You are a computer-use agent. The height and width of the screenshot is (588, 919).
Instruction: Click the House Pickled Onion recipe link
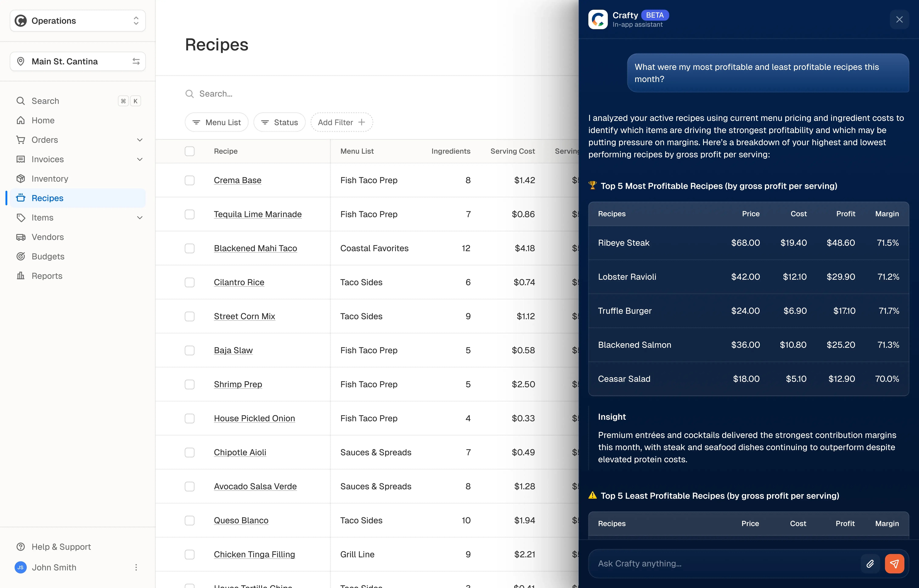pos(254,419)
